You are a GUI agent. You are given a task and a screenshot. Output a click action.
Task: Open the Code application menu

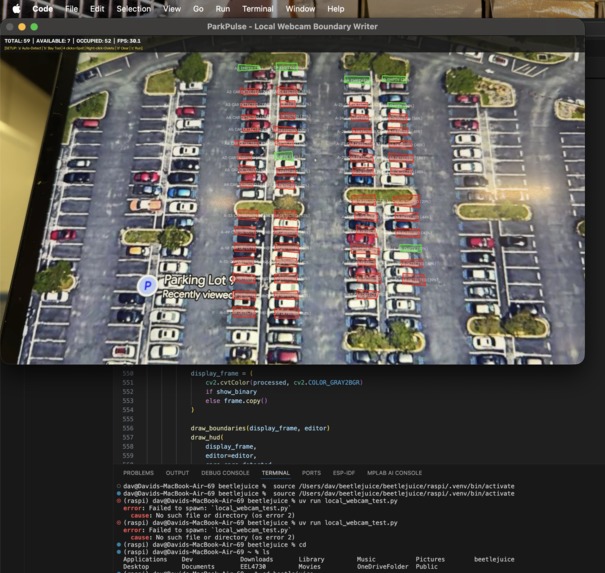(x=42, y=8)
